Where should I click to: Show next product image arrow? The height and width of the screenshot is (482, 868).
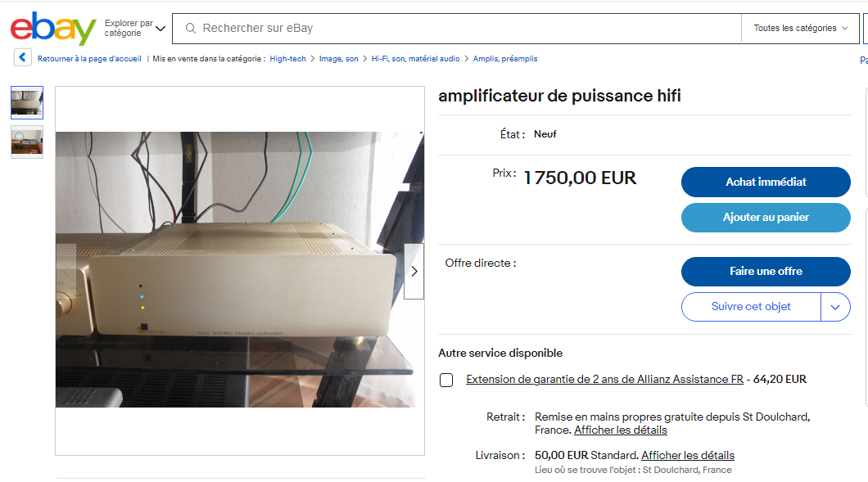[414, 271]
